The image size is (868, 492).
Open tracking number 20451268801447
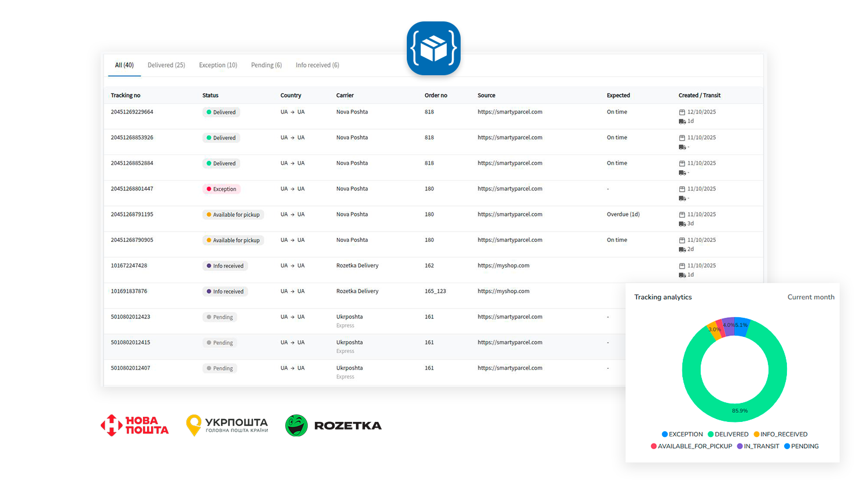[x=132, y=189]
